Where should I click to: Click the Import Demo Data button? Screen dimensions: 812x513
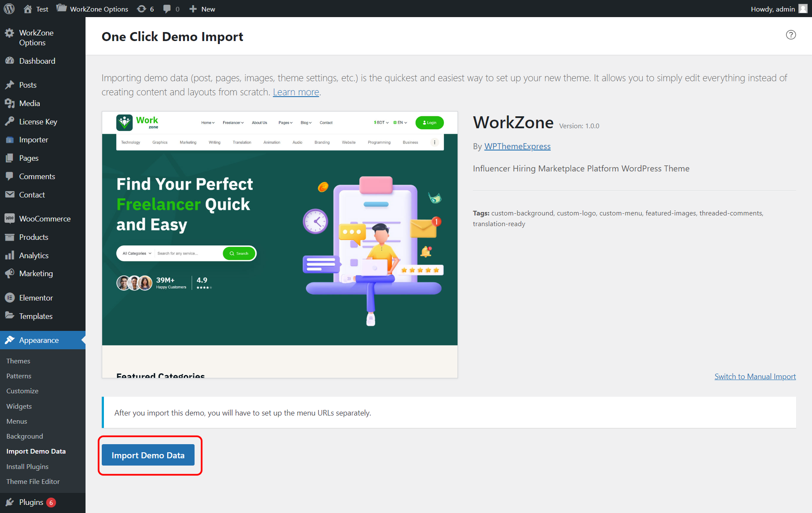coord(148,455)
